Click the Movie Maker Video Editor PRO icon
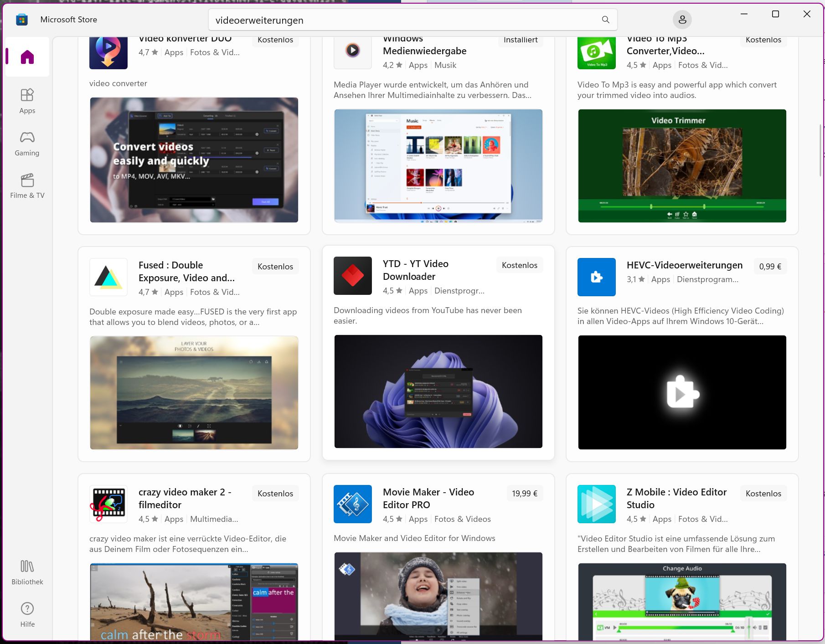This screenshot has height=644, width=825. click(353, 504)
